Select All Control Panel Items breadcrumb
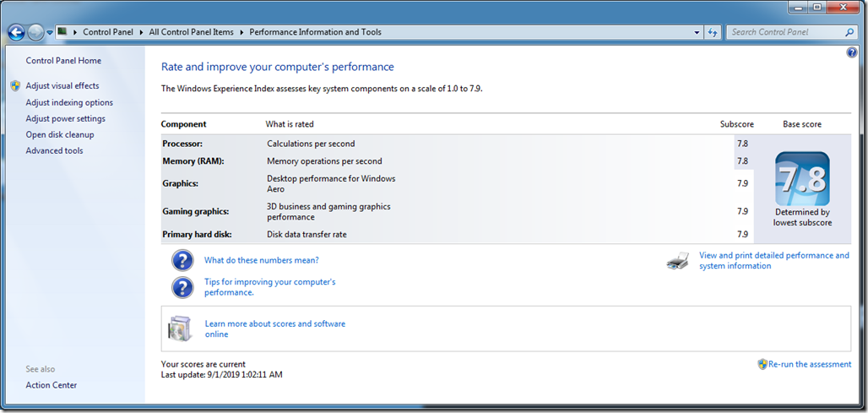Screen dimensions: 868x413 (191, 32)
